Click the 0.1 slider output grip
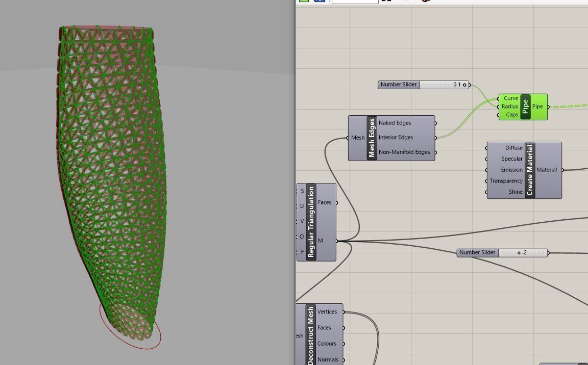 (470, 85)
